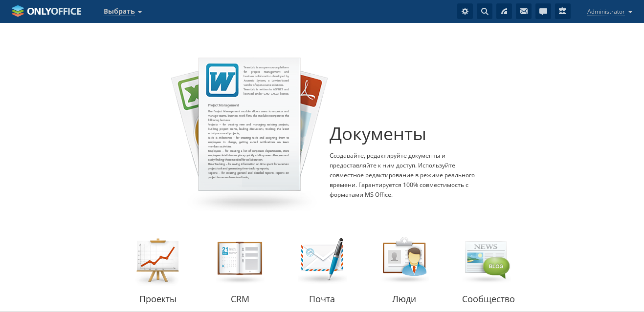The width and height of the screenshot is (644, 312).
Task: Open the calendar icon in header
Action: 563,11
